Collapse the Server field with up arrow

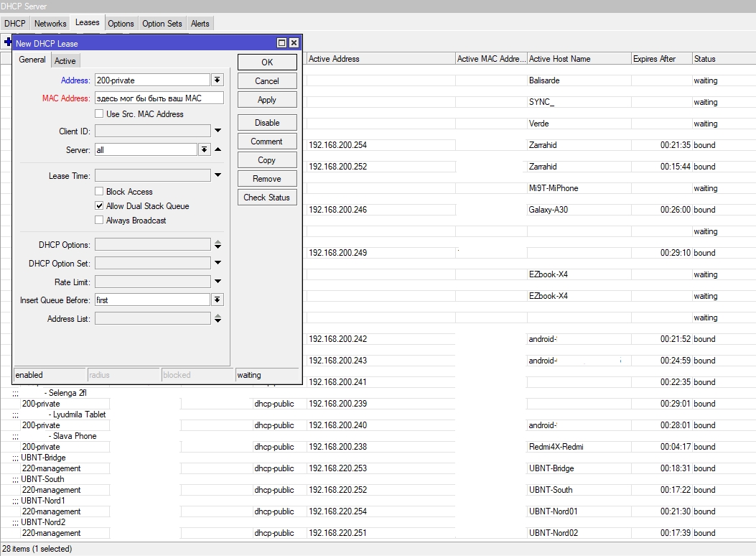(x=218, y=149)
